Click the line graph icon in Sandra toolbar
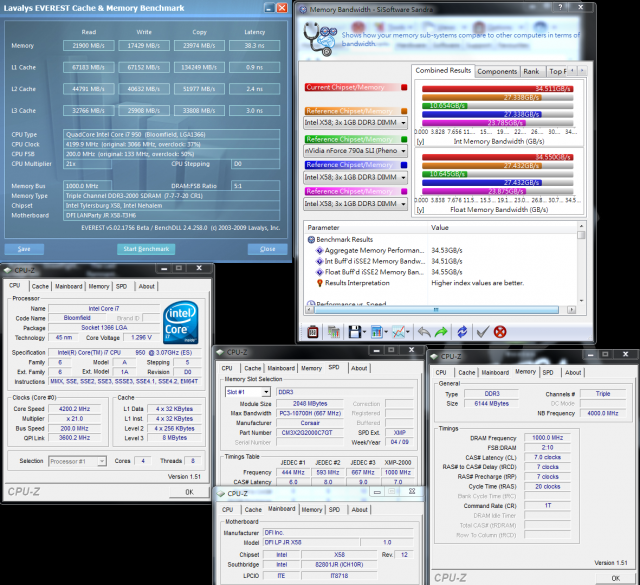640x585 pixels. tap(398, 332)
